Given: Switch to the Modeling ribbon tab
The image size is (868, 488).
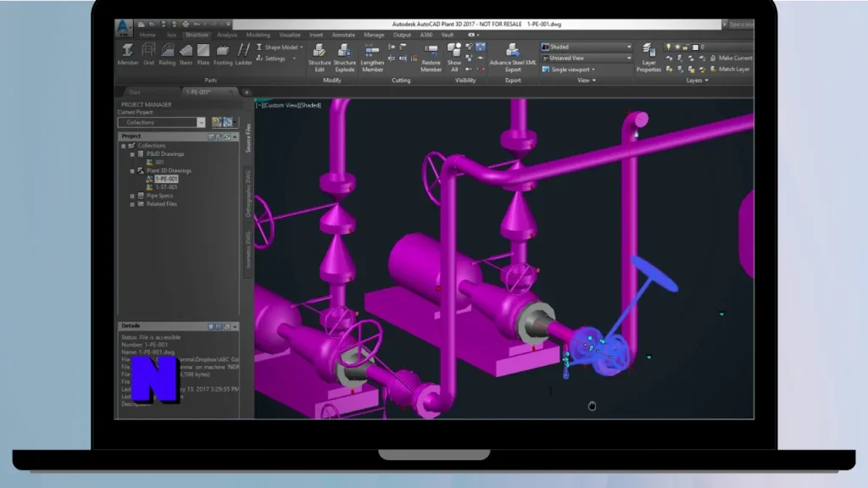Looking at the screenshot, I should tap(258, 35).
